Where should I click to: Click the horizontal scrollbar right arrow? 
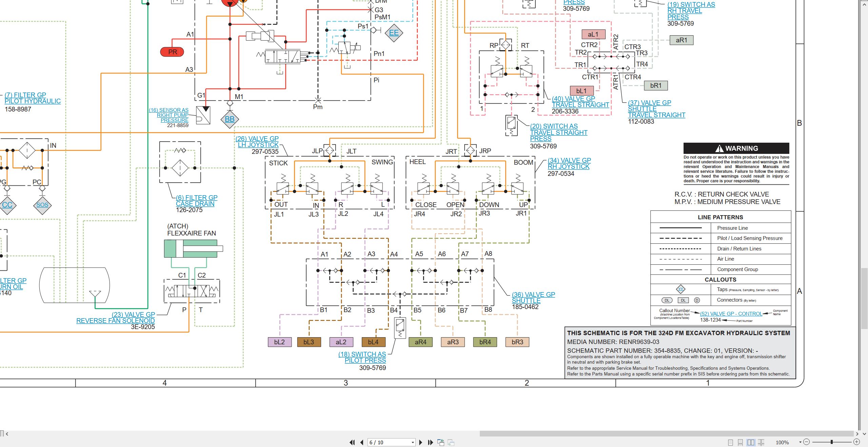pyautogui.click(x=857, y=433)
